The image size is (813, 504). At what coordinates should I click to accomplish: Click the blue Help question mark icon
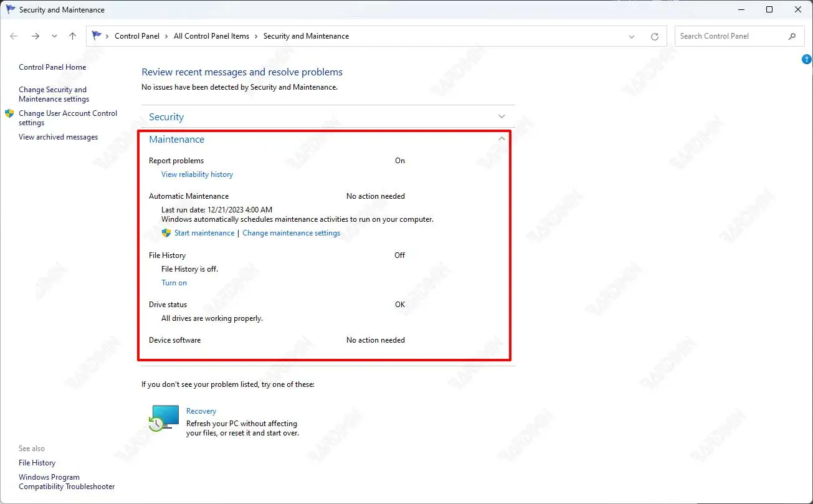pos(806,60)
